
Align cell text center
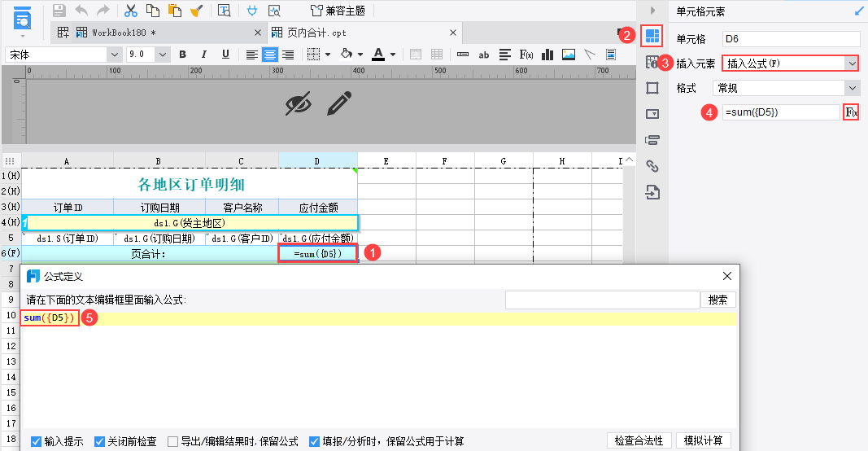(269, 55)
